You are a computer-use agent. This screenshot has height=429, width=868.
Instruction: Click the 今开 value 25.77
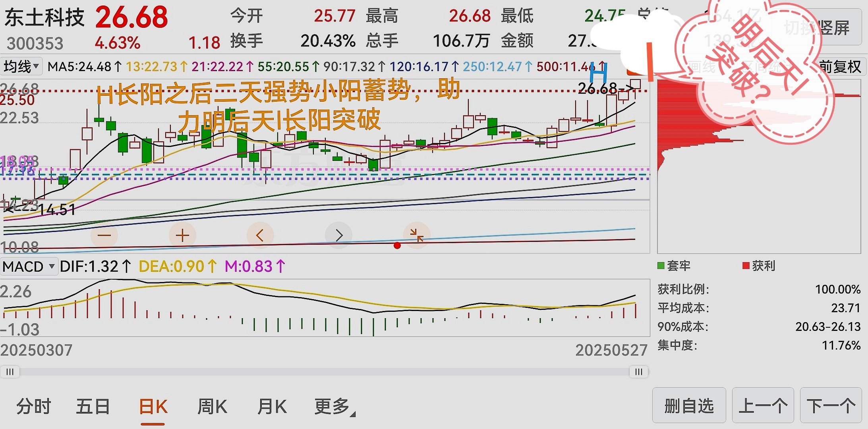click(x=334, y=16)
